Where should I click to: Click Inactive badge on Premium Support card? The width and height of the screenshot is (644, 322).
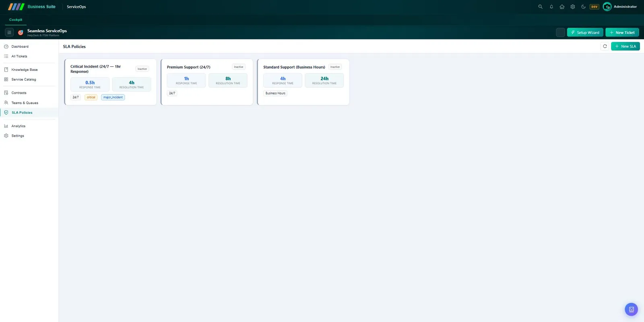coord(239,67)
